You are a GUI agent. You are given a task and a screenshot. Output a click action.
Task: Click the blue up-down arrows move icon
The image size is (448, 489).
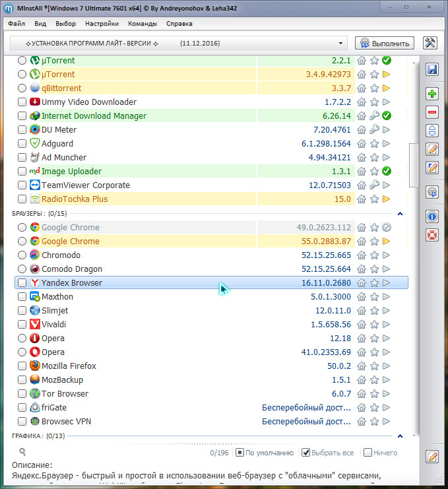point(432,131)
